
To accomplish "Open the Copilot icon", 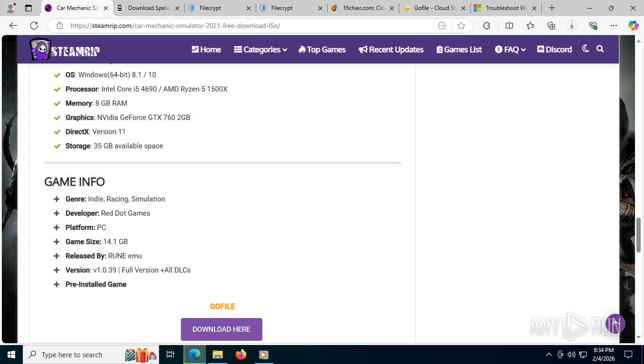I will click(x=634, y=26).
